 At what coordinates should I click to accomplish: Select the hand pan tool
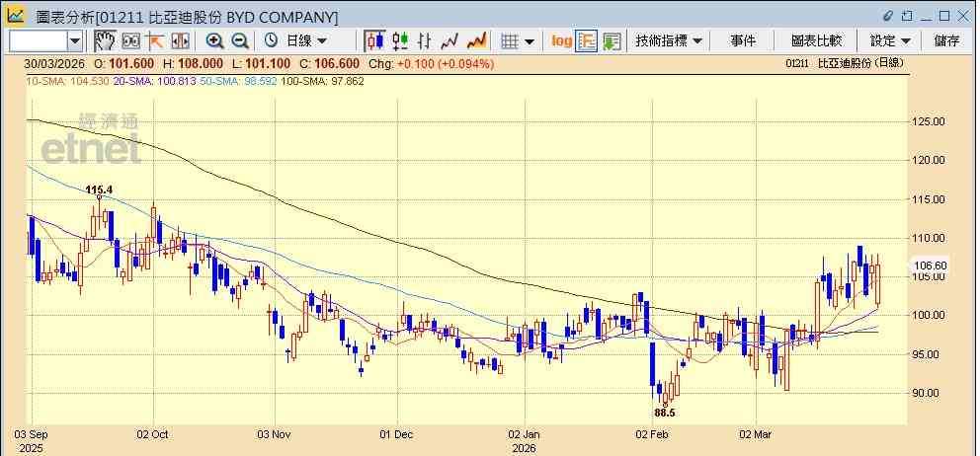click(105, 41)
